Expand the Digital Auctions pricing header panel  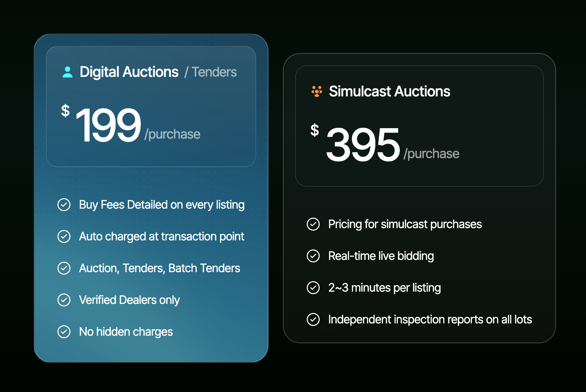click(x=151, y=106)
